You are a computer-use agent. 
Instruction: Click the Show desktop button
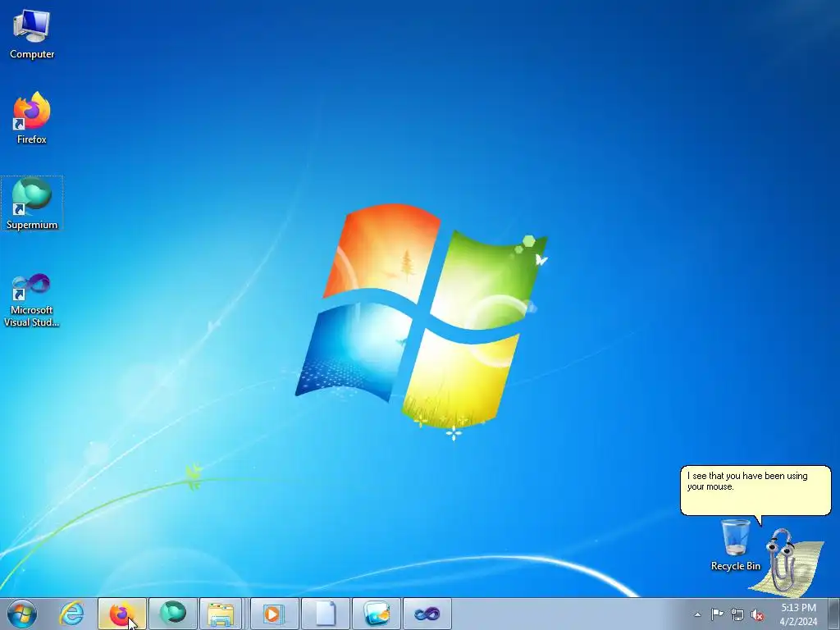(834, 614)
